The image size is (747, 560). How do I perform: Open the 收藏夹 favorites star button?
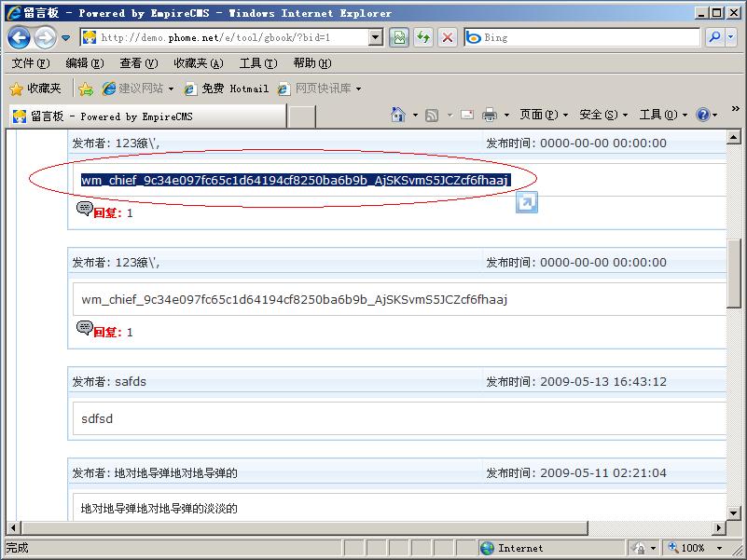click(x=35, y=89)
